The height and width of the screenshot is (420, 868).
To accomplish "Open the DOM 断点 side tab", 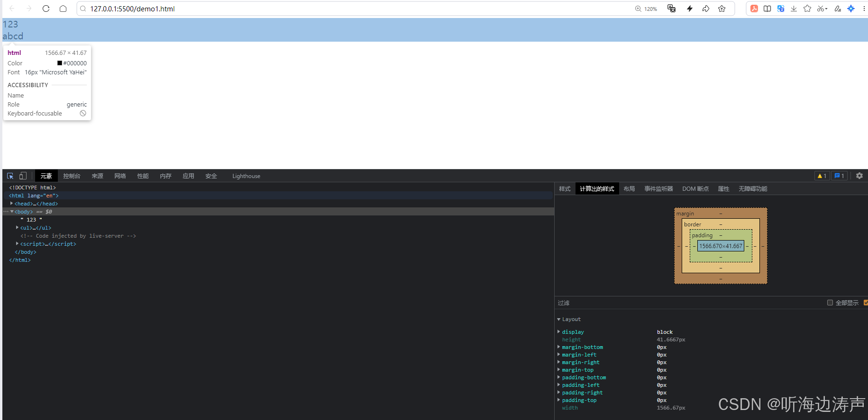I will coord(695,189).
